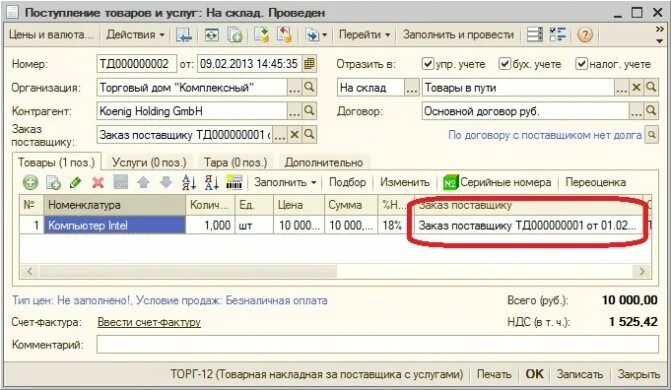Click the ellipsis button of Договор field

[636, 111]
